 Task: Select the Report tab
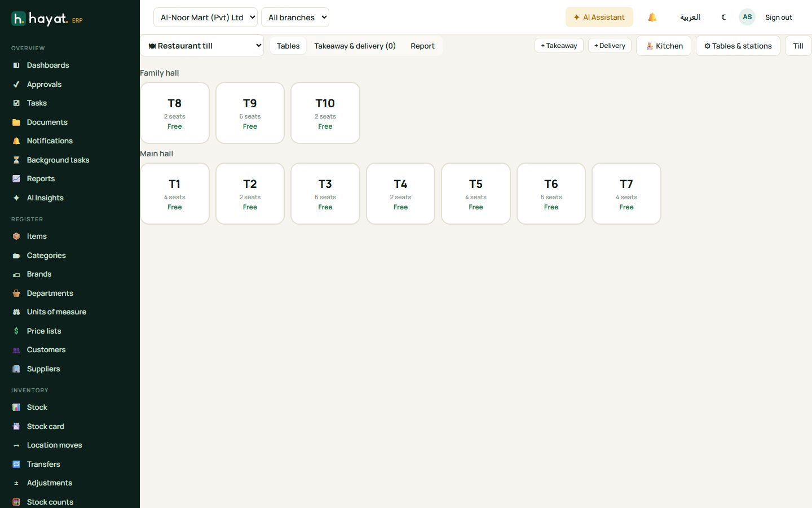click(x=422, y=46)
